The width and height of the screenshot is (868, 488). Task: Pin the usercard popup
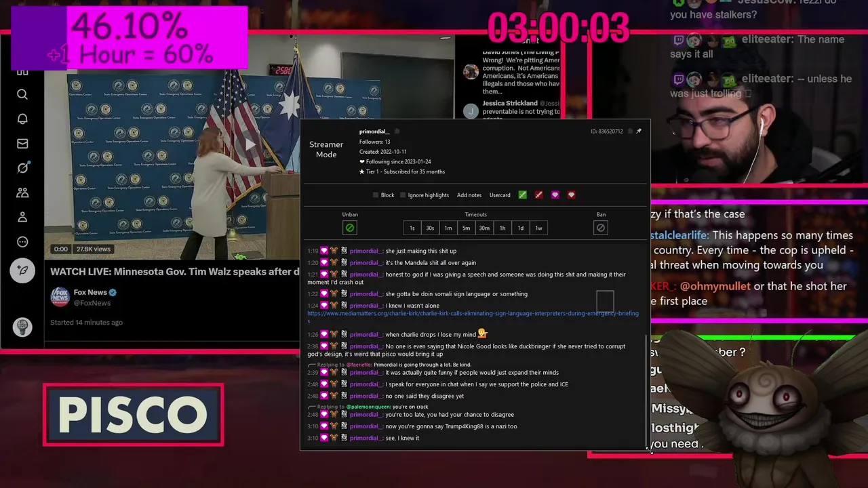(639, 131)
